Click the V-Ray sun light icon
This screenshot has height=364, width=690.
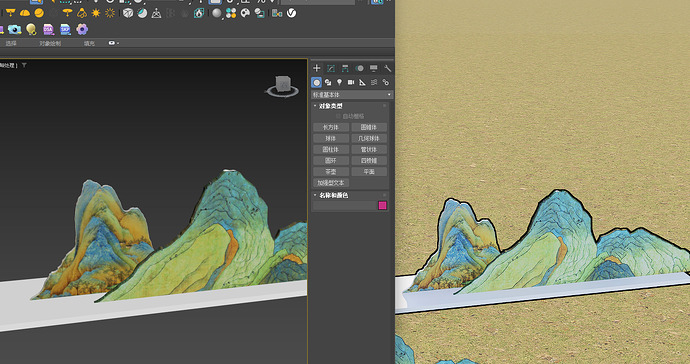[95, 13]
